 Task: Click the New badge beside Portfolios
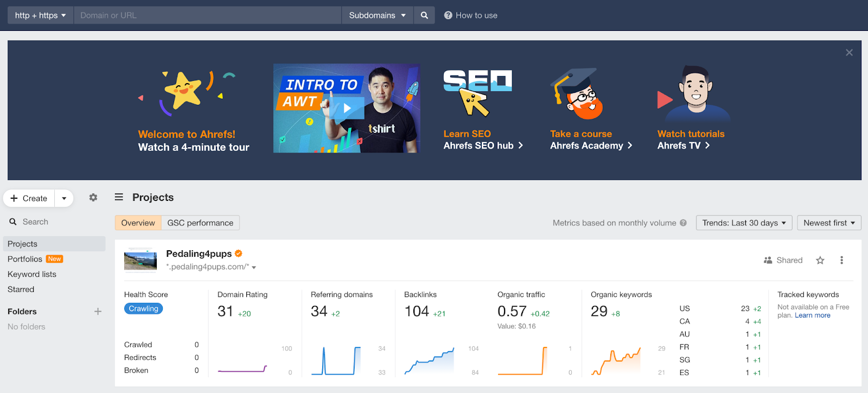coord(54,259)
